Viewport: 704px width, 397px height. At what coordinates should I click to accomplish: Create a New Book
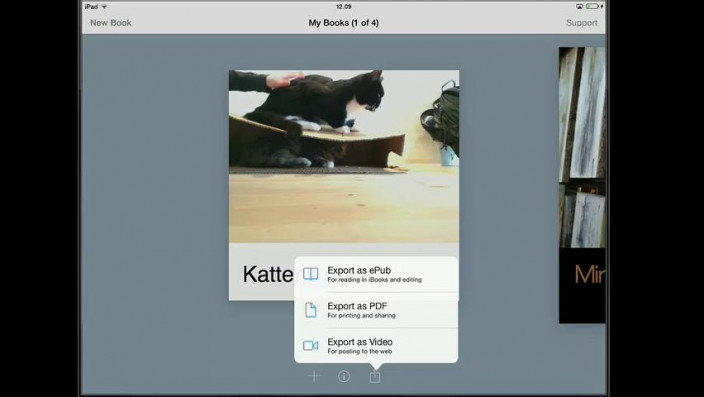coord(110,23)
